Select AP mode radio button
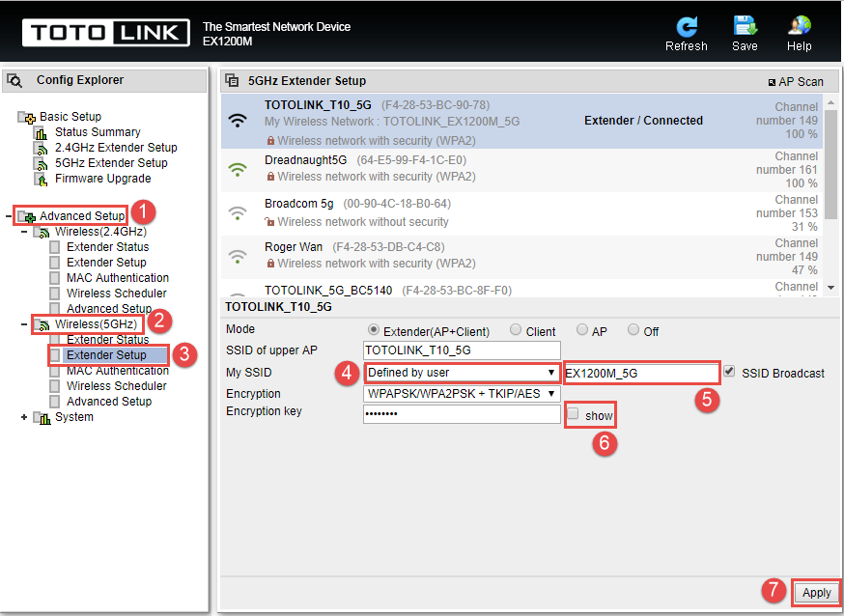This screenshot has width=844, height=616. (x=582, y=330)
